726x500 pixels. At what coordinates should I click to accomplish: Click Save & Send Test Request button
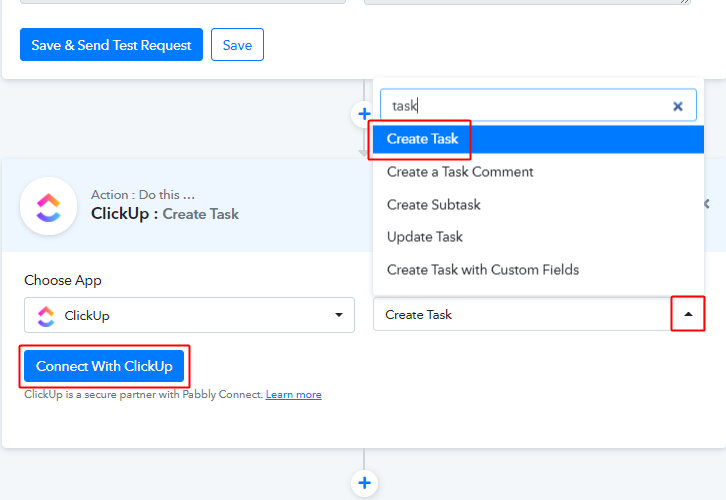tap(111, 44)
